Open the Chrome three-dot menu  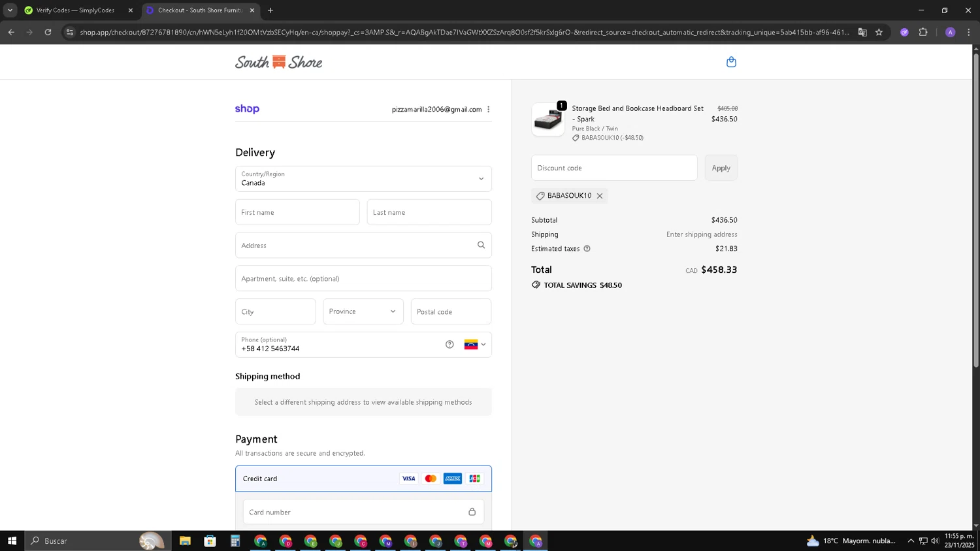(969, 32)
